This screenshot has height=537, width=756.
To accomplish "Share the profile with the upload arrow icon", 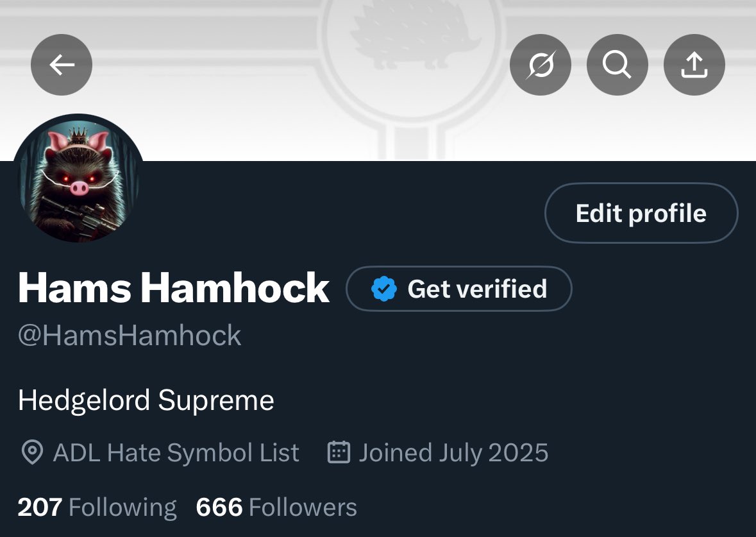I will click(694, 65).
